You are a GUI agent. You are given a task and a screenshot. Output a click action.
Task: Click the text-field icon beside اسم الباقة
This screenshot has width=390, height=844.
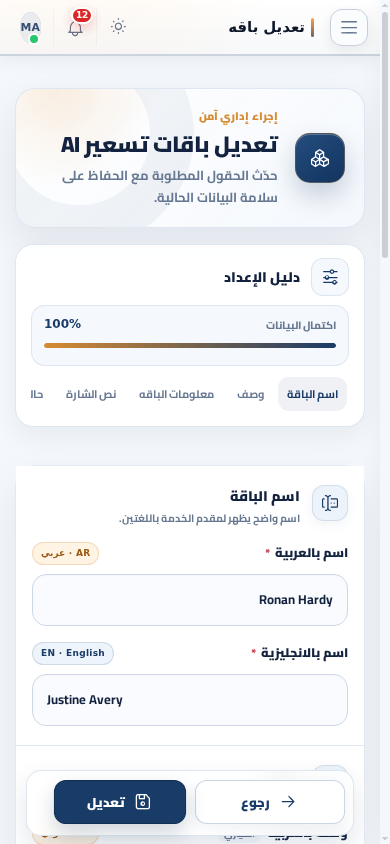pos(330,503)
